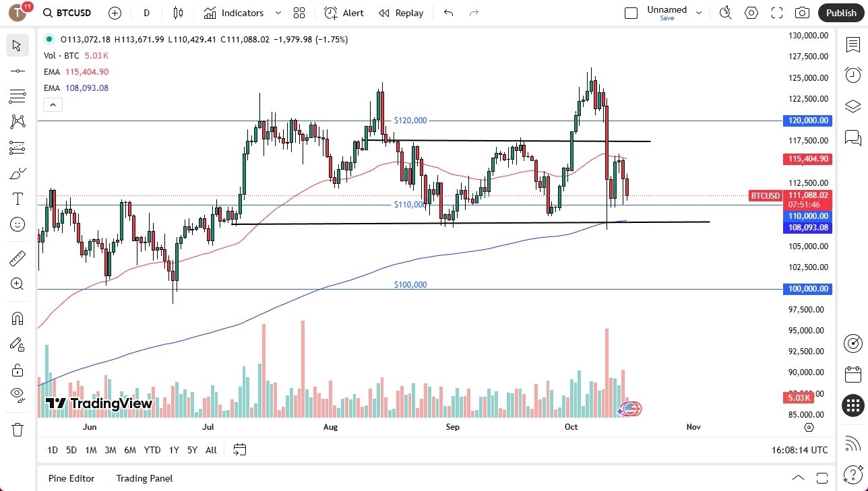
Task: Hide all drawings using the eye icon
Action: (x=18, y=394)
